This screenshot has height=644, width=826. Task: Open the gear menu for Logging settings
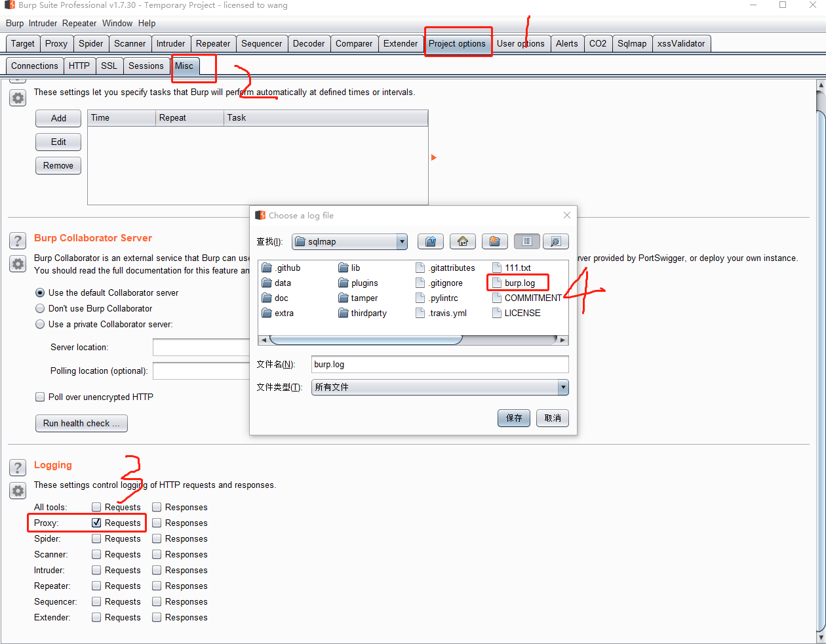point(18,491)
